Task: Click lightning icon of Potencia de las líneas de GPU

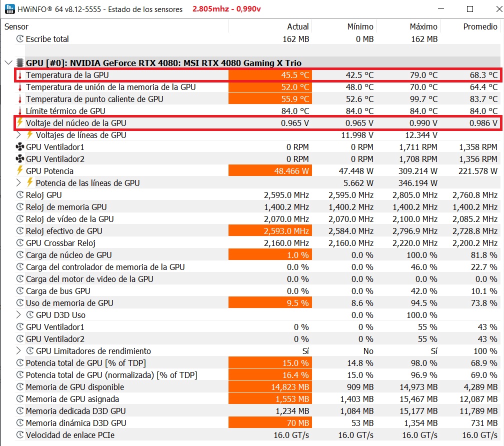Action: point(30,182)
